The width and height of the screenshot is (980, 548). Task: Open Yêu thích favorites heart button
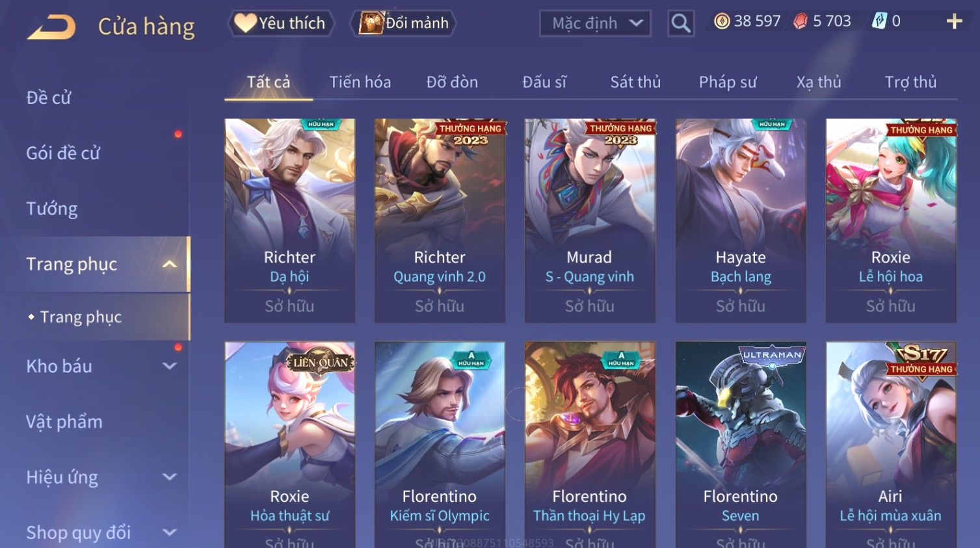[281, 23]
